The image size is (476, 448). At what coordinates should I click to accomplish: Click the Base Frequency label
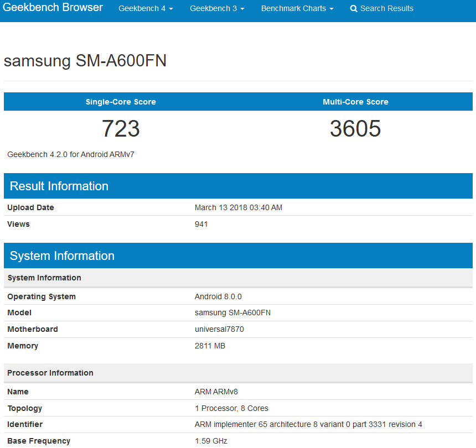coord(39,441)
